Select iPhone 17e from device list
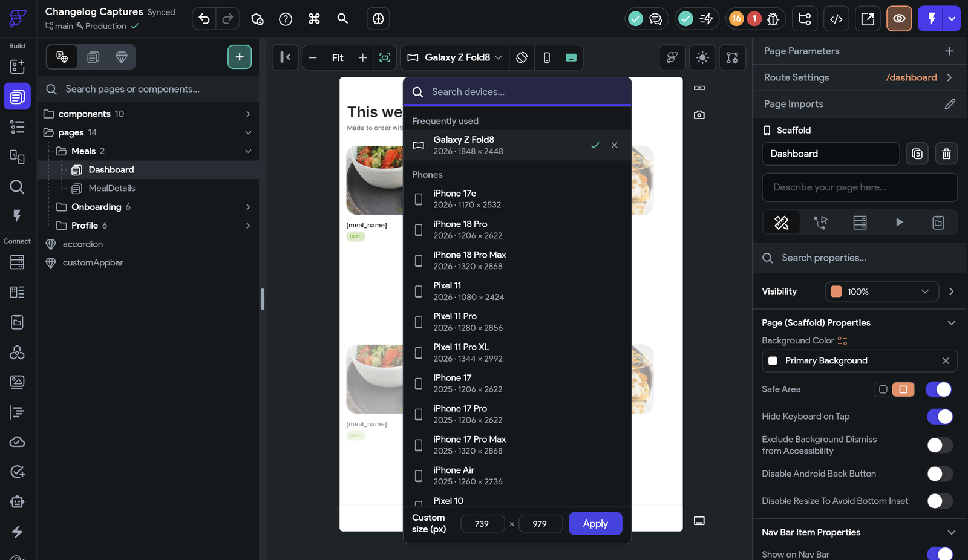Image resolution: width=968 pixels, height=560 pixels. (517, 199)
